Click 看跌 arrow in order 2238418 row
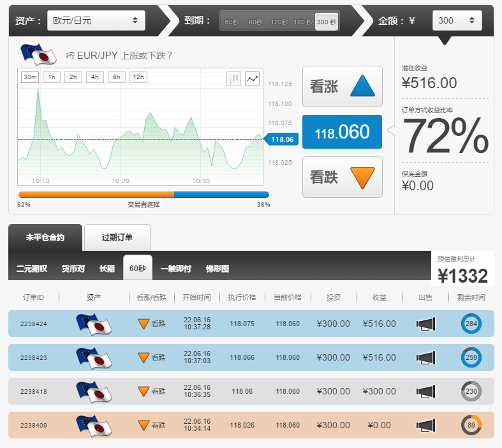This screenshot has height=448, width=502. tap(144, 391)
